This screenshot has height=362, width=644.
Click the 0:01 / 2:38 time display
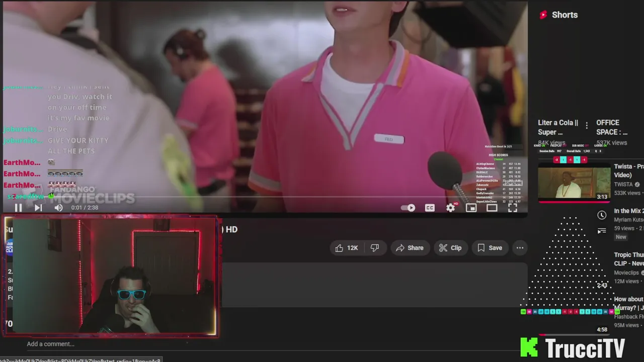pyautogui.click(x=85, y=208)
